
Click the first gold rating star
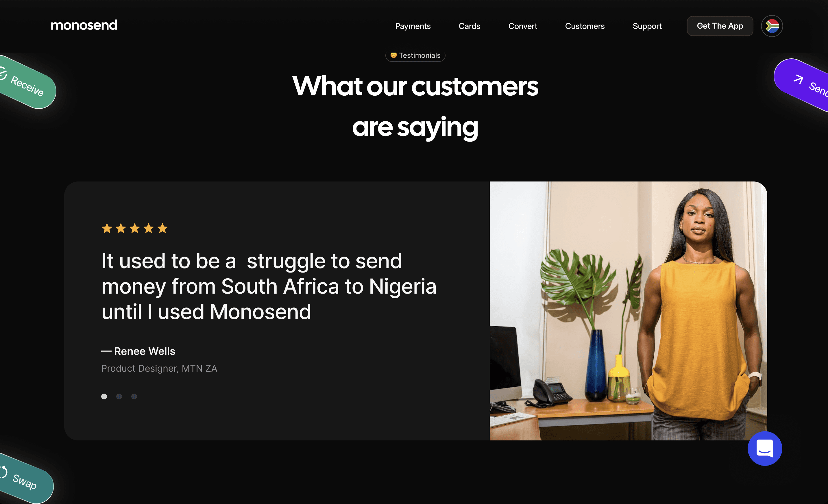click(107, 229)
